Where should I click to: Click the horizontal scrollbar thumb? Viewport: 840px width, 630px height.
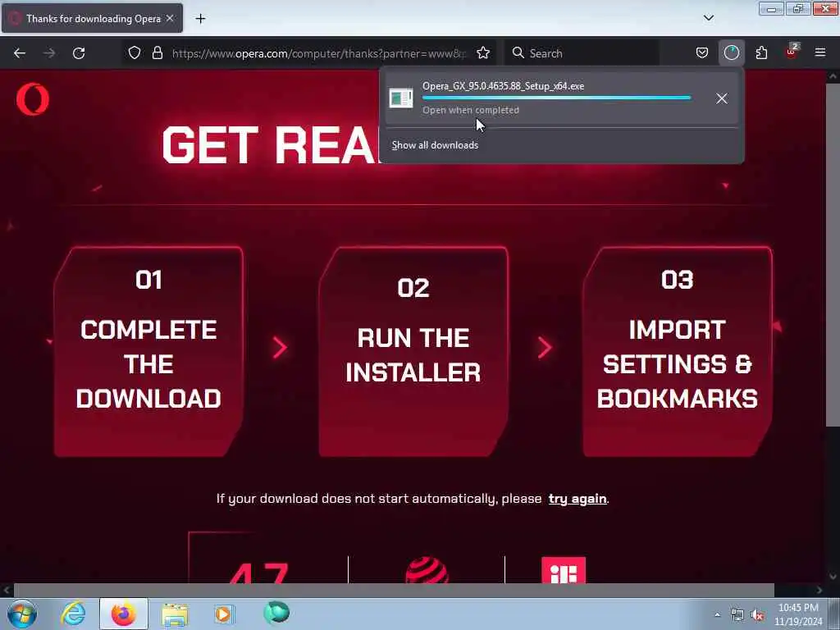pyautogui.click(x=394, y=591)
